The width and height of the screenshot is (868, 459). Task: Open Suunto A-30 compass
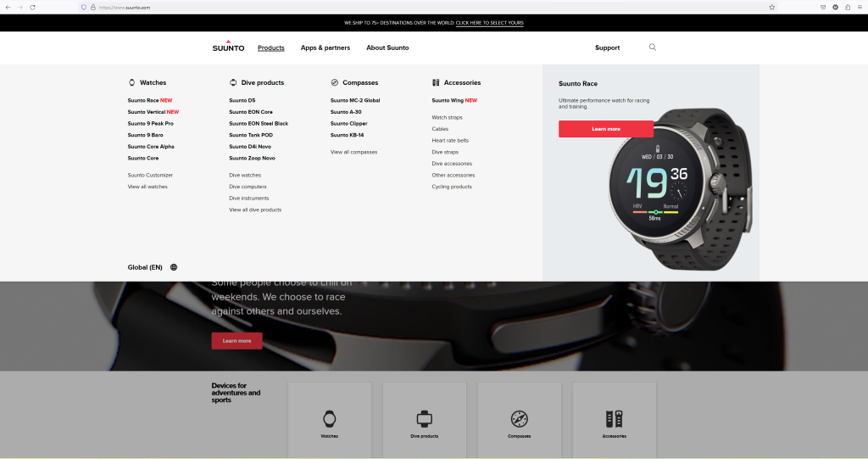[x=346, y=112]
